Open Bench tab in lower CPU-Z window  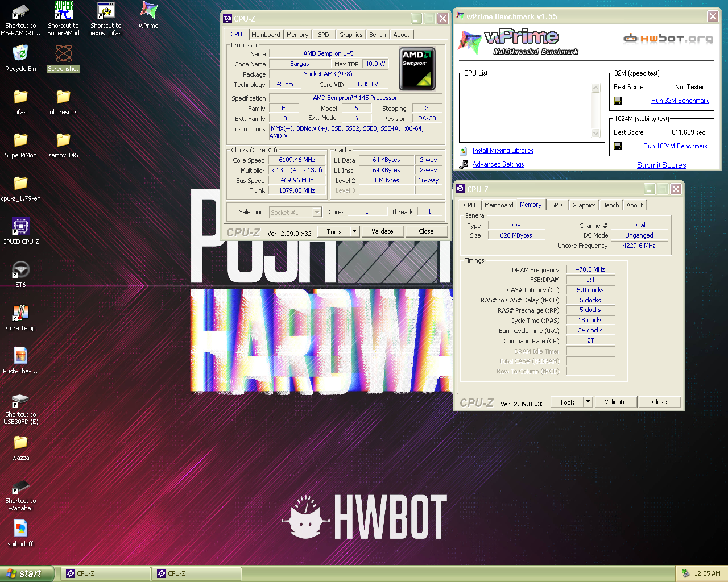(611, 205)
